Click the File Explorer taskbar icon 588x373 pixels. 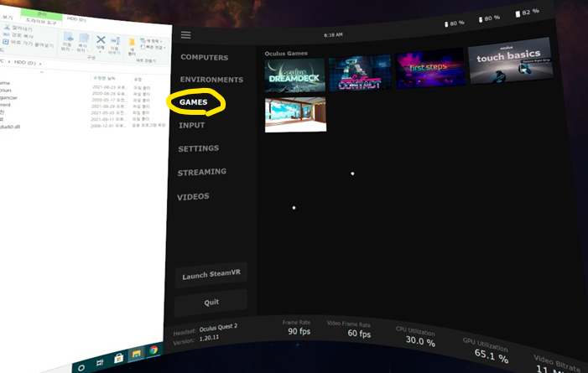[136, 354]
